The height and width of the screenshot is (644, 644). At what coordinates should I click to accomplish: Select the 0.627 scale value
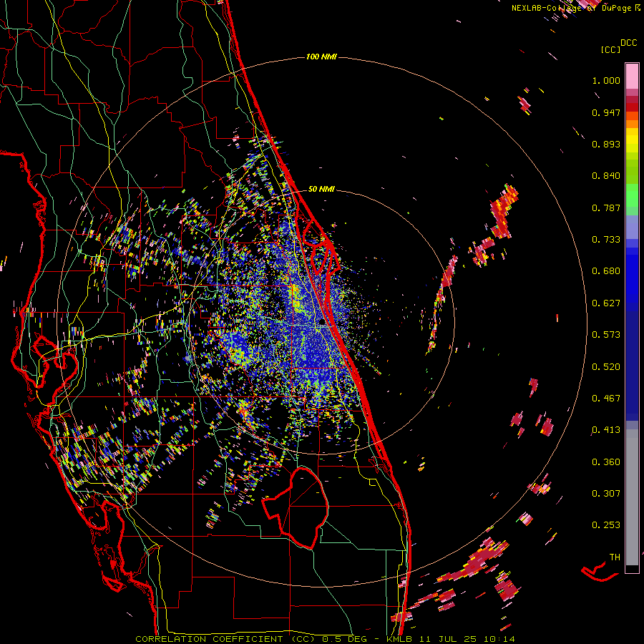point(606,303)
